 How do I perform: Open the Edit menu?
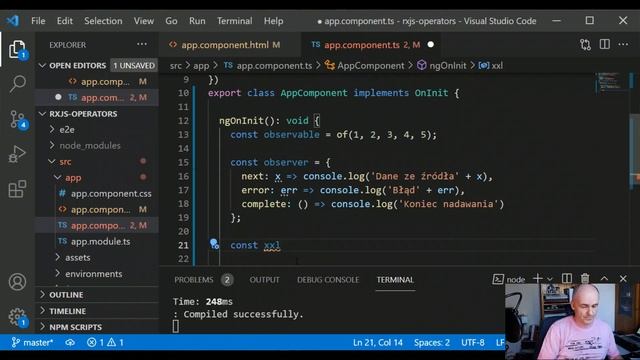coord(64,21)
